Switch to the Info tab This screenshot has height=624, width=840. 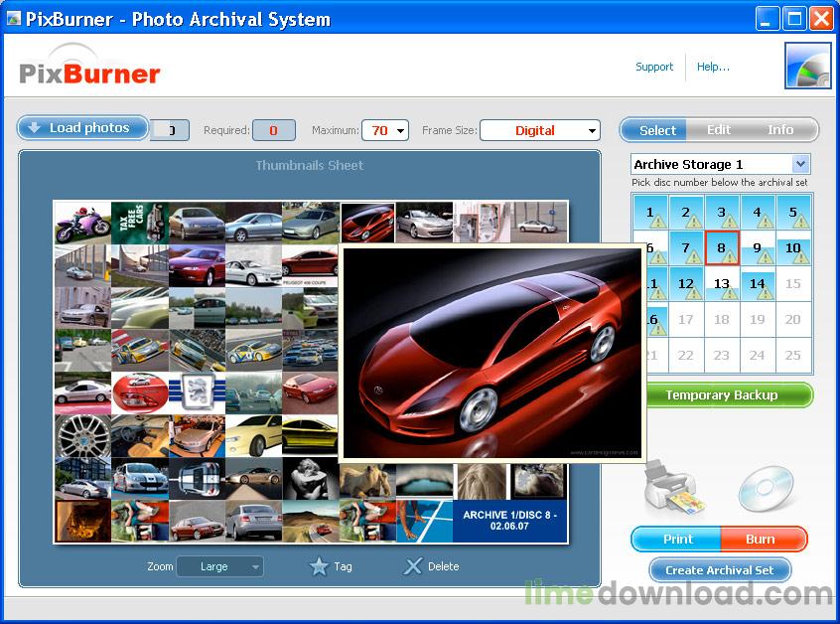[780, 129]
